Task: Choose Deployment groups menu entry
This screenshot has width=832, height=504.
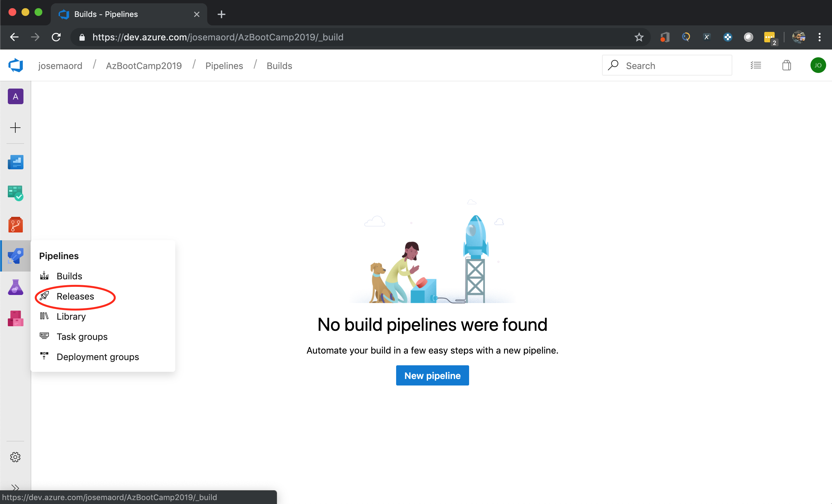Action: point(98,357)
